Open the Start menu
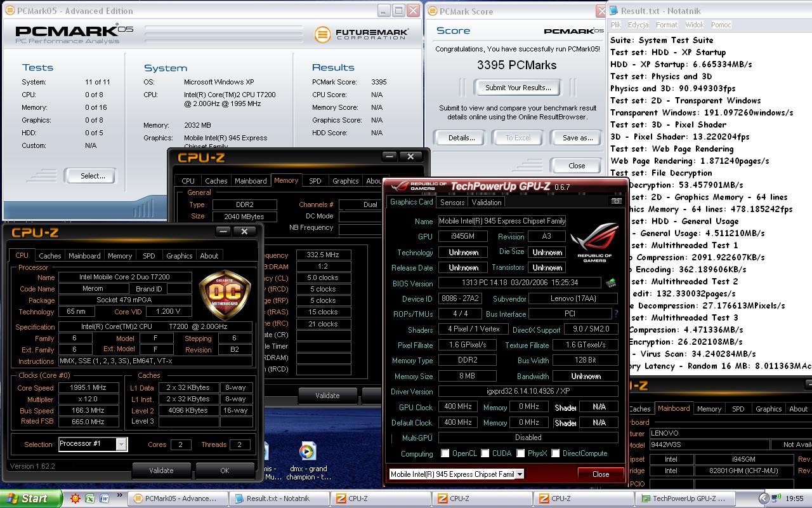 pyautogui.click(x=30, y=498)
